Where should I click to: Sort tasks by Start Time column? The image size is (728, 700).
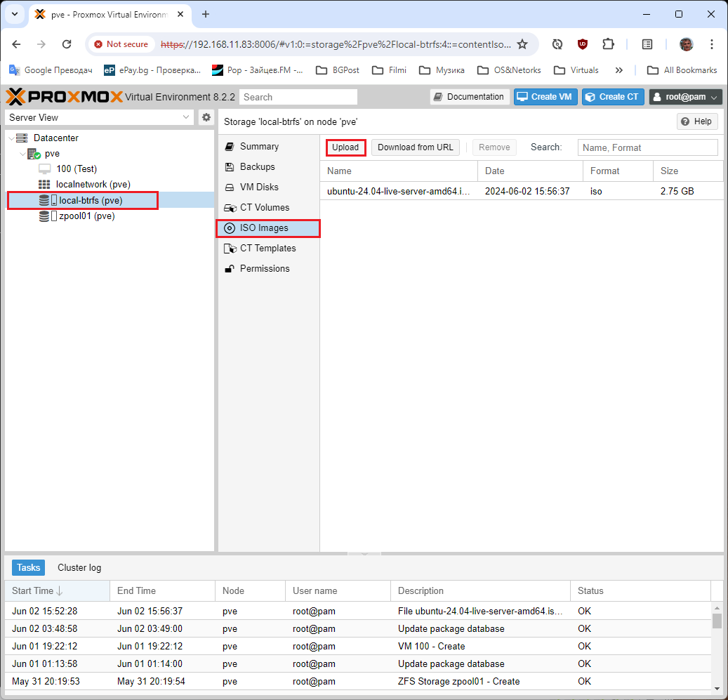pyautogui.click(x=58, y=591)
